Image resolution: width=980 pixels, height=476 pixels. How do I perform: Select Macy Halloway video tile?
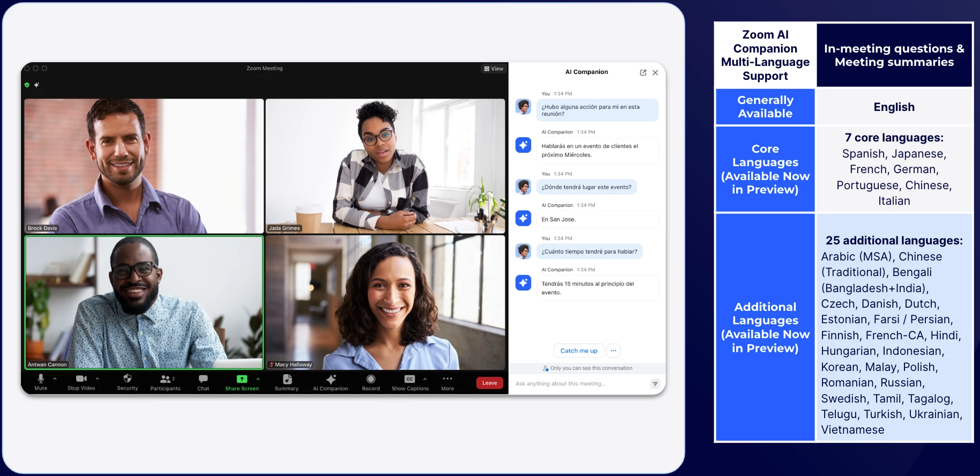click(385, 302)
